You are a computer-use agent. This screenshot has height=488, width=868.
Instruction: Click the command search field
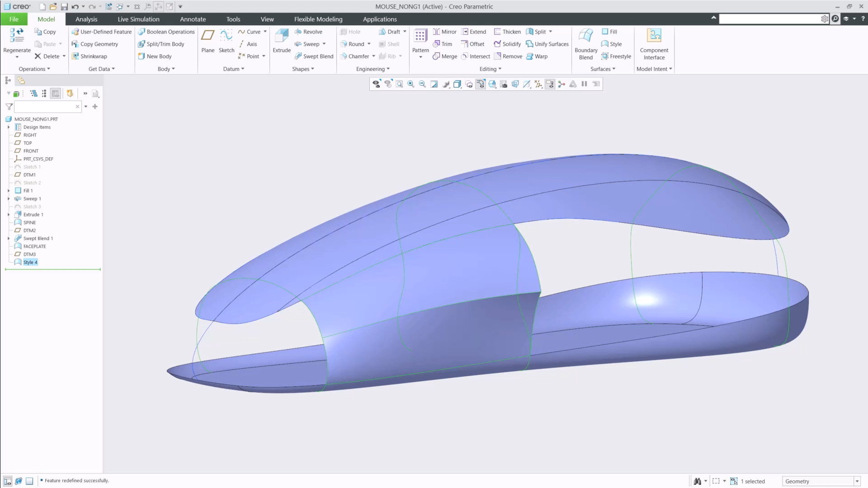tap(770, 19)
